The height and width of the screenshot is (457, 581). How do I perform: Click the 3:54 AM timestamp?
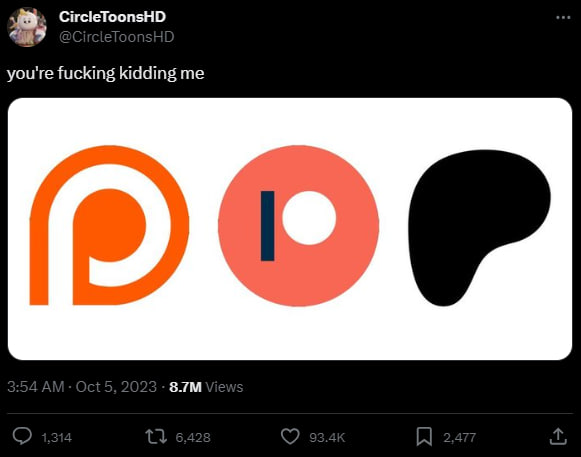pos(36,387)
